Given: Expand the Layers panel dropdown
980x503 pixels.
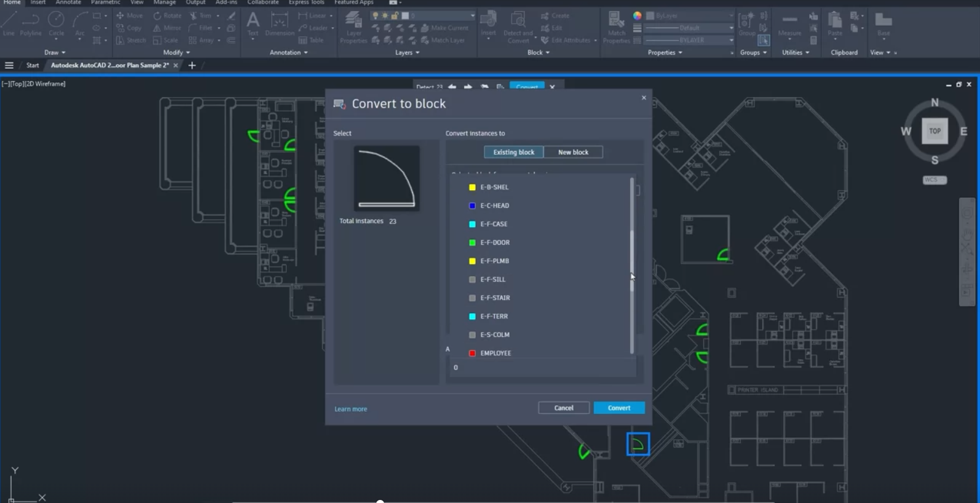Looking at the screenshot, I should pos(407,53).
